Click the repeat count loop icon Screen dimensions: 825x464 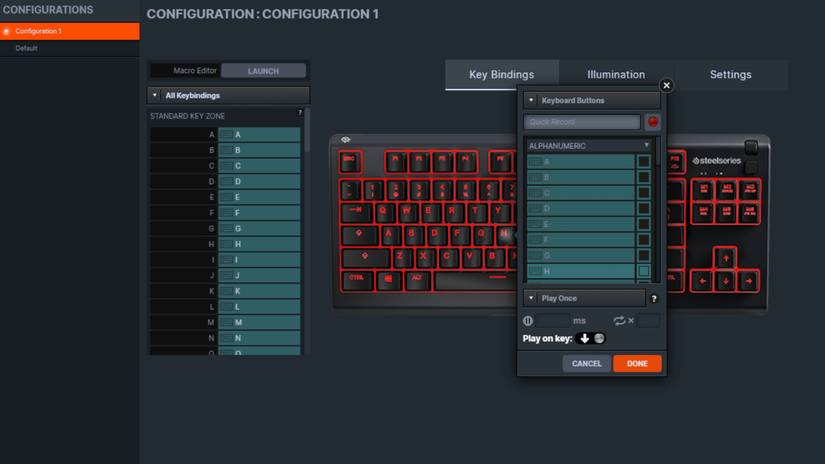coord(620,321)
